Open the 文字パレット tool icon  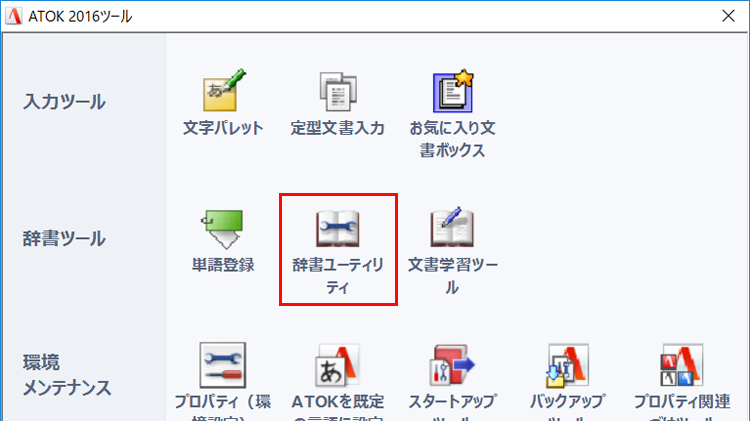click(224, 90)
